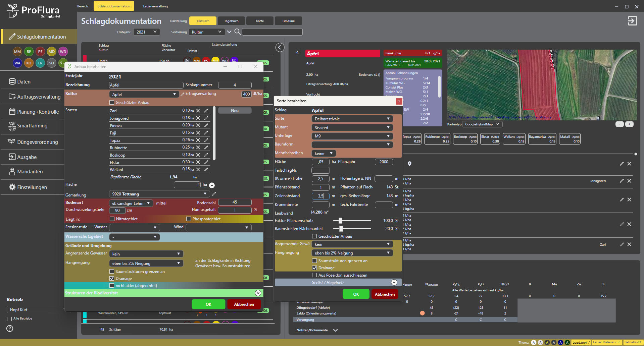Click the Neu button for varieties

pyautogui.click(x=235, y=111)
